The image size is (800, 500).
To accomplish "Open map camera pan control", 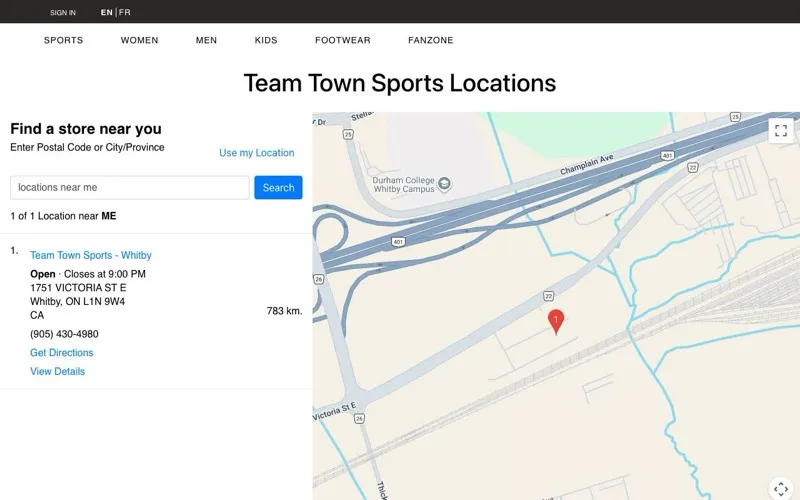I will [x=781, y=489].
